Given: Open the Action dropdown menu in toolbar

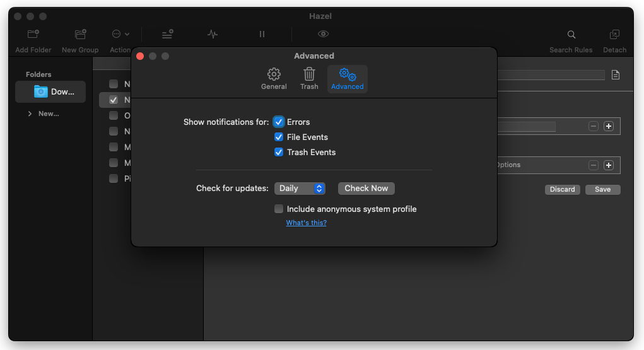Looking at the screenshot, I should (x=120, y=35).
